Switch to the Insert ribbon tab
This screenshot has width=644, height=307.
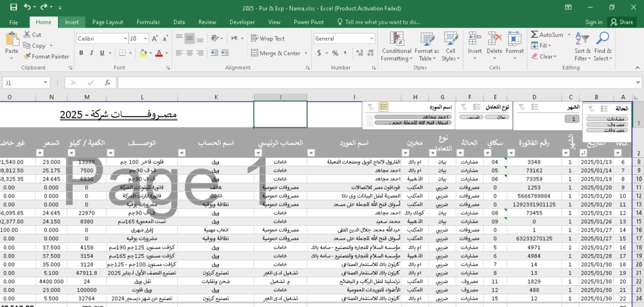(72, 22)
